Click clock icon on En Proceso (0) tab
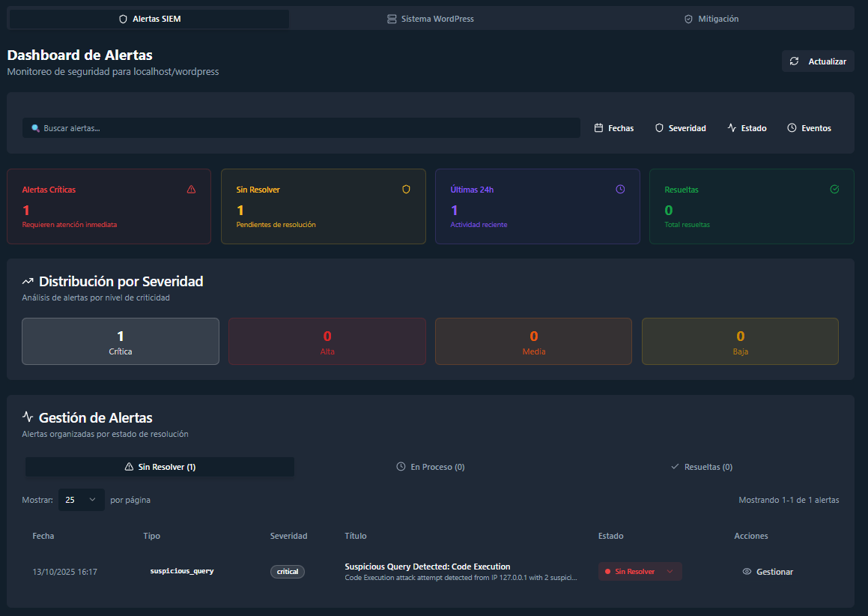 point(401,466)
